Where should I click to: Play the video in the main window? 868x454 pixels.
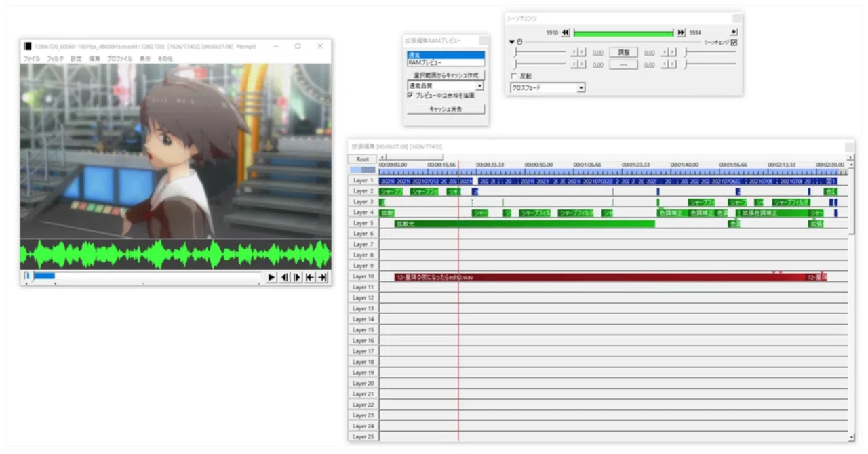[x=272, y=277]
